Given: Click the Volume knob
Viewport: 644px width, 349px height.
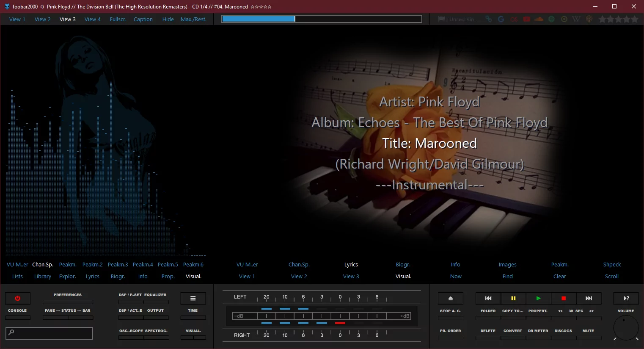Looking at the screenshot, I should point(626,327).
